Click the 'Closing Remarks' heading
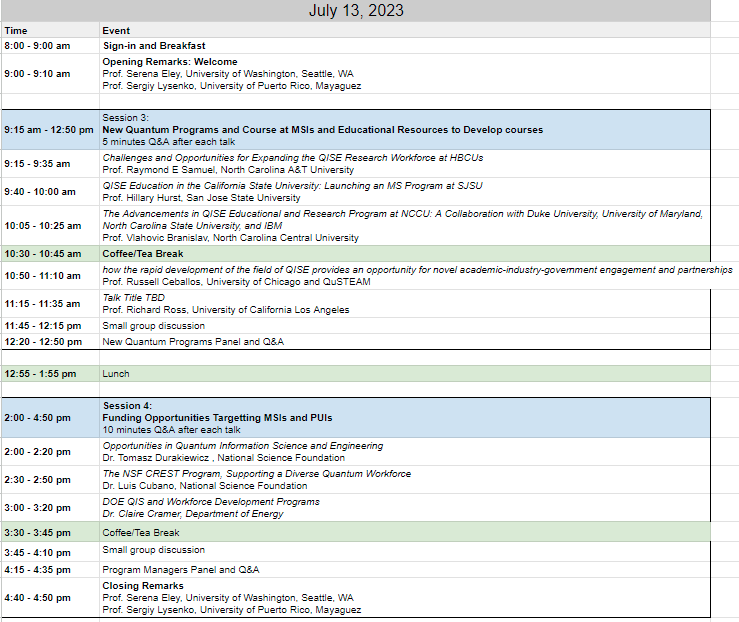 tap(143, 586)
